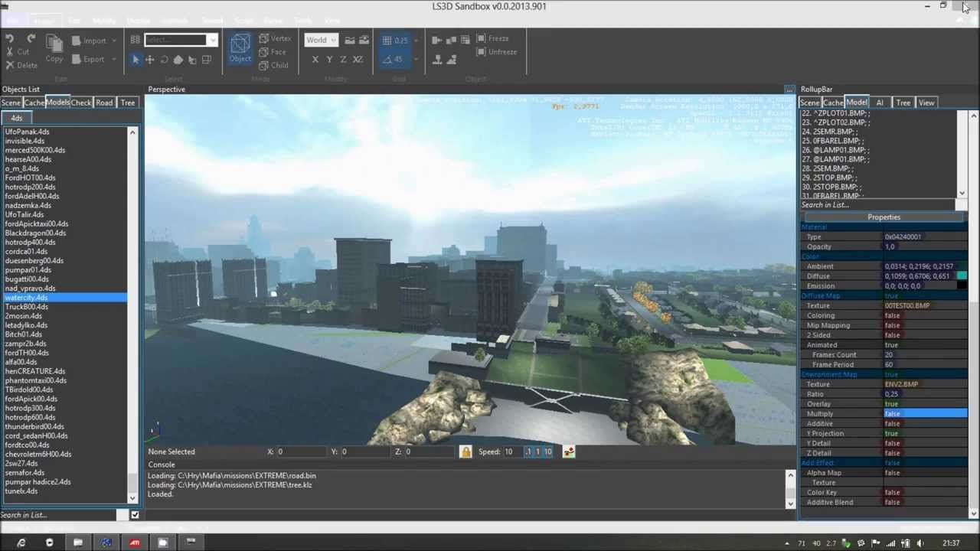Switch to Child mode
Image resolution: width=980 pixels, height=551 pixels.
click(273, 65)
